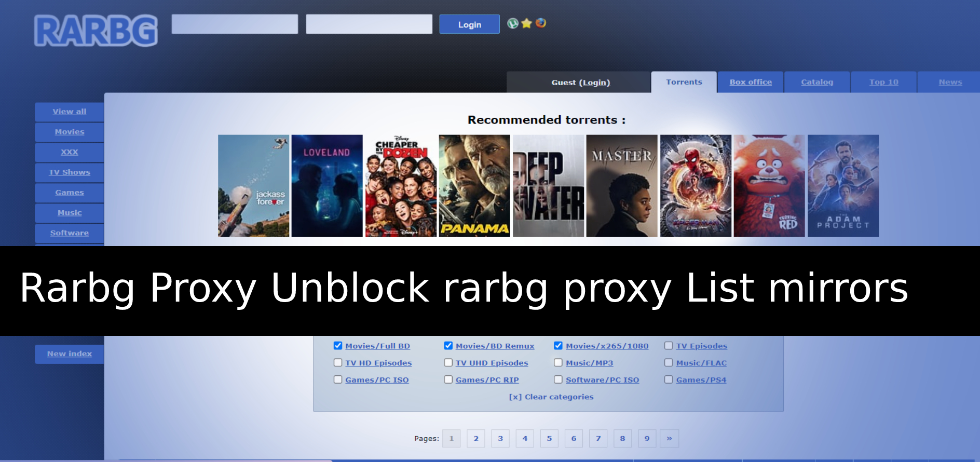Go to page 3
Image resolution: width=980 pixels, height=462 pixels.
[x=500, y=439]
